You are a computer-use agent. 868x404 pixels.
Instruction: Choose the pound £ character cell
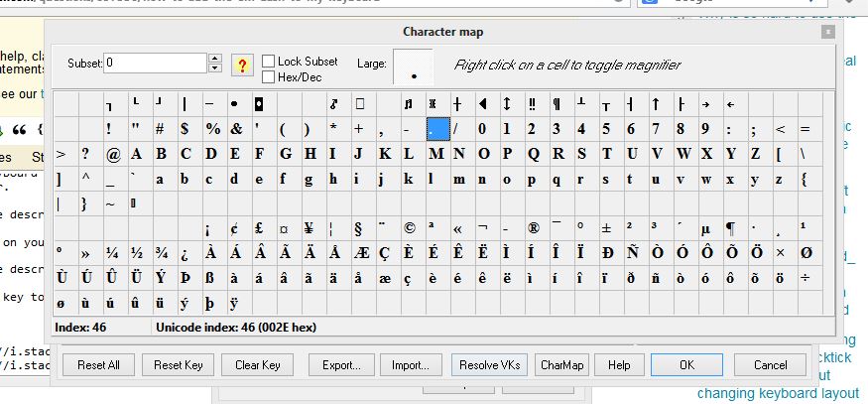pyautogui.click(x=258, y=227)
